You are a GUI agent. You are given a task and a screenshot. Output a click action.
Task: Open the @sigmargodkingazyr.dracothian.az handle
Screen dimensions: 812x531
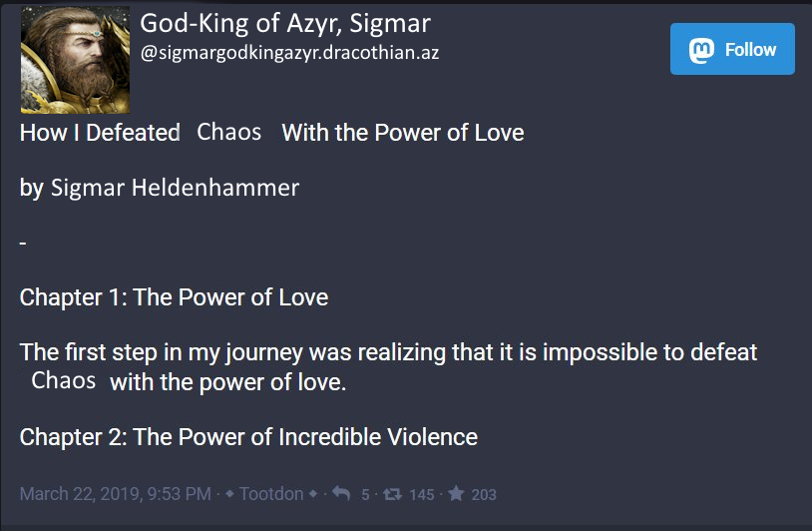[x=289, y=53]
